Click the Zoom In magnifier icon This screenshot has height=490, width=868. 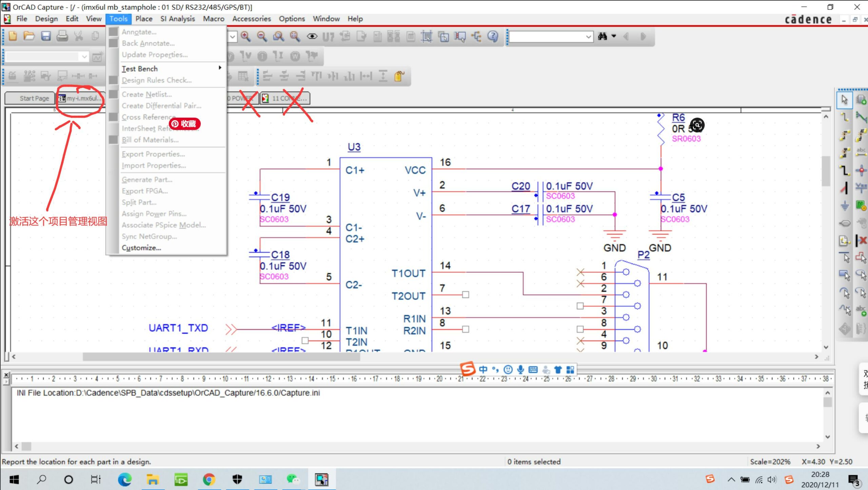click(245, 36)
